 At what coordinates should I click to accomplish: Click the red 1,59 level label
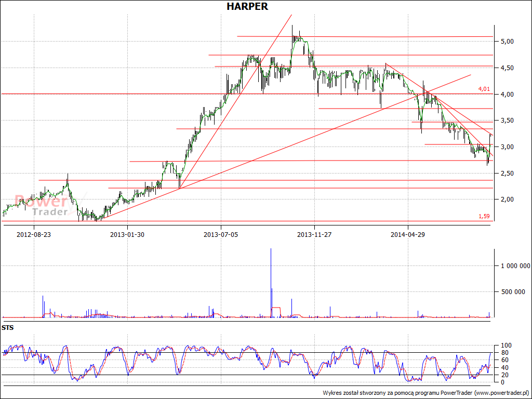[x=484, y=216]
